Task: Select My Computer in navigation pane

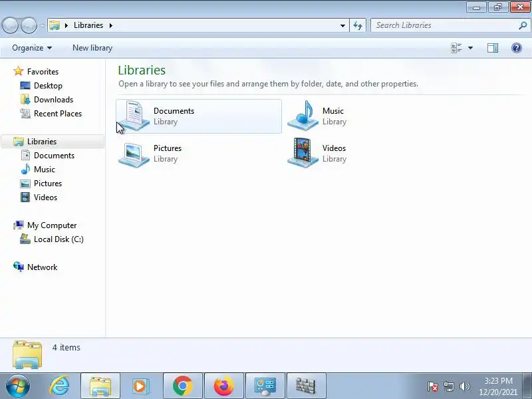Action: 52,225
